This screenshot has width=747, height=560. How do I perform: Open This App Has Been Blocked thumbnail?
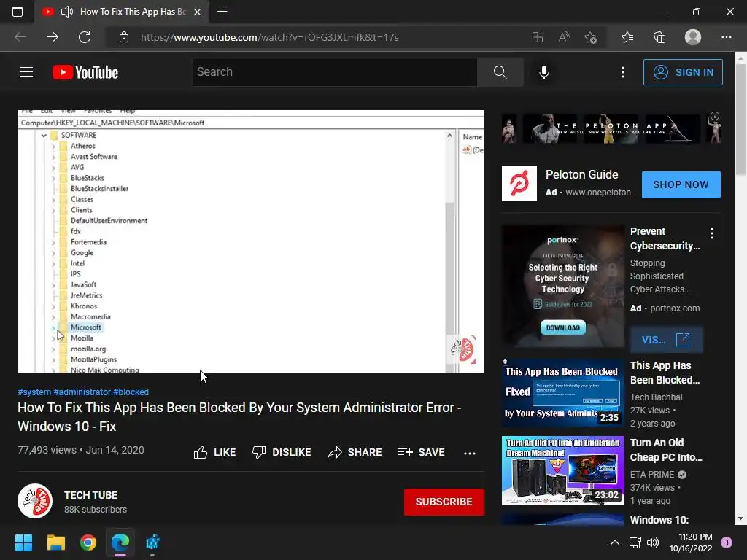pyautogui.click(x=562, y=392)
